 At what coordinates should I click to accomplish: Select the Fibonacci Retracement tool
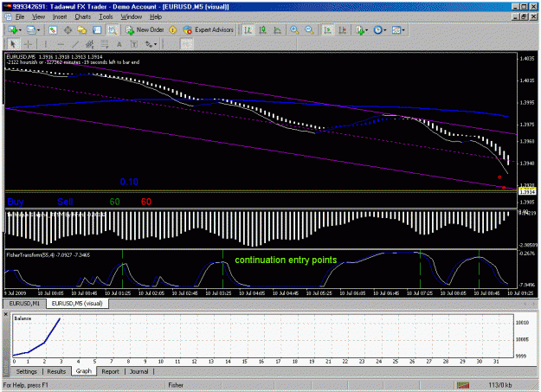[104, 44]
